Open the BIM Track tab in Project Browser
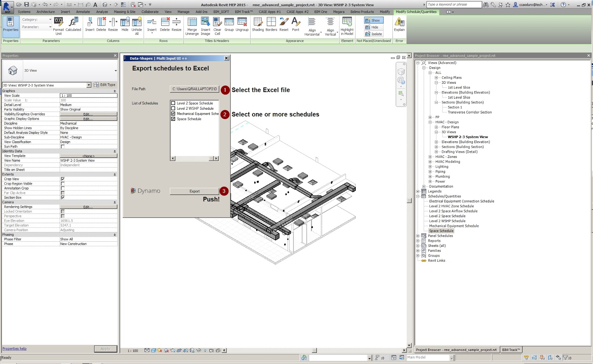593x364 pixels. coord(511,349)
